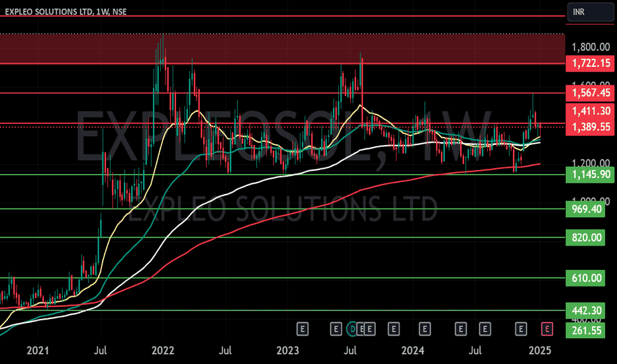This screenshot has height=364, width=617.
Task: Select the 261.55 green price label
Action: pos(585,330)
